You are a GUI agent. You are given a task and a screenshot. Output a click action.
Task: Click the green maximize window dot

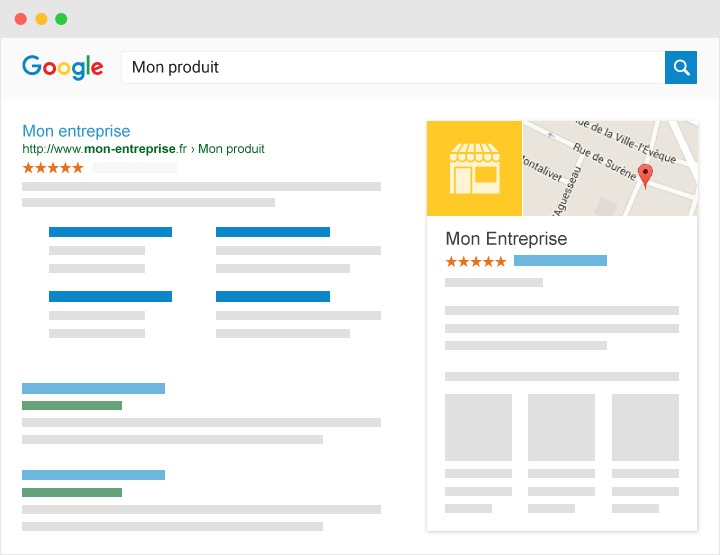coord(61,19)
